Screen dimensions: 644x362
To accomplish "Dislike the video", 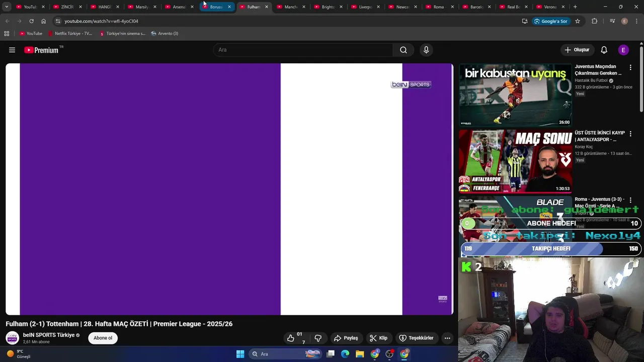I will pos(317,338).
